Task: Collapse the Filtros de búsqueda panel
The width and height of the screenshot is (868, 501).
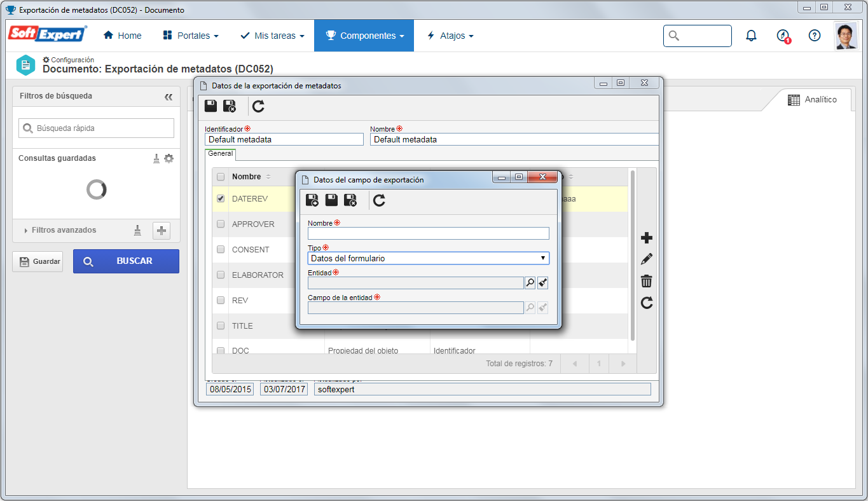Action: pos(169,97)
